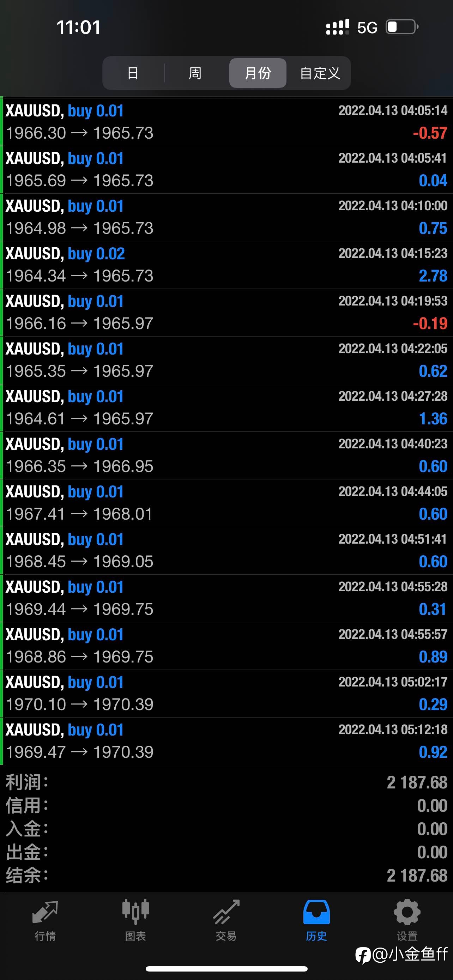Tap the -0.57 loss value
Viewport: 453px width, 980px height.
pos(430,133)
